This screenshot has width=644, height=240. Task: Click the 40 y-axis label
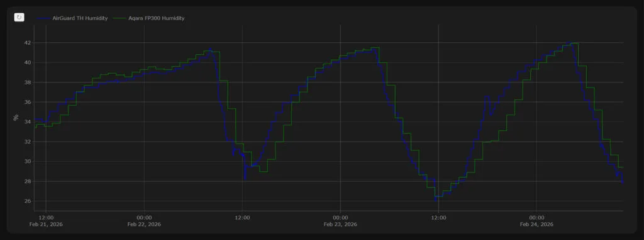[x=28, y=62]
